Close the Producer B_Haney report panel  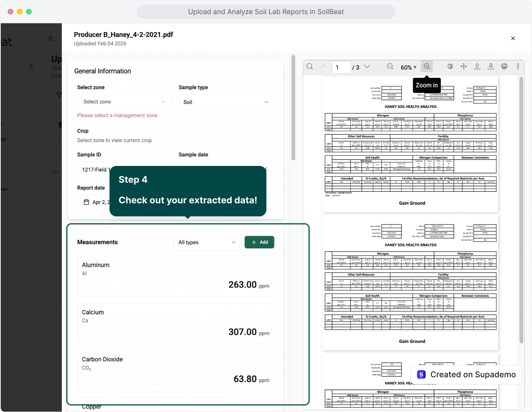point(513,38)
